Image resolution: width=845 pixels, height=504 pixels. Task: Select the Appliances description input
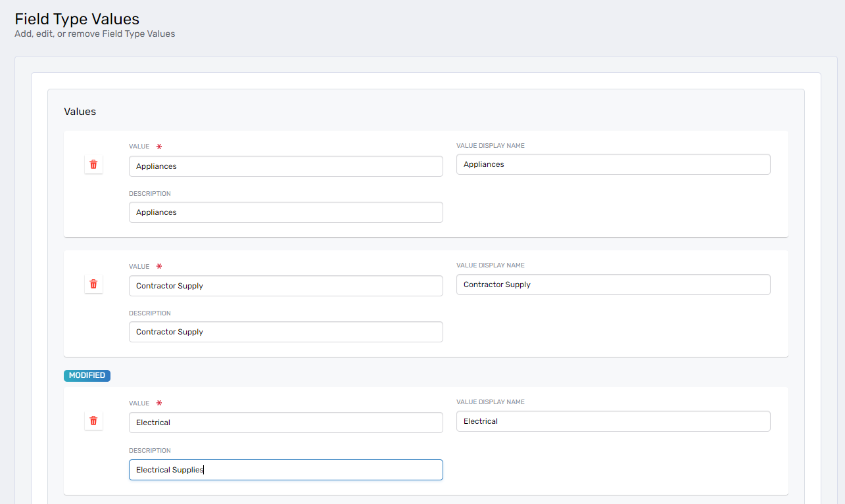(x=285, y=212)
